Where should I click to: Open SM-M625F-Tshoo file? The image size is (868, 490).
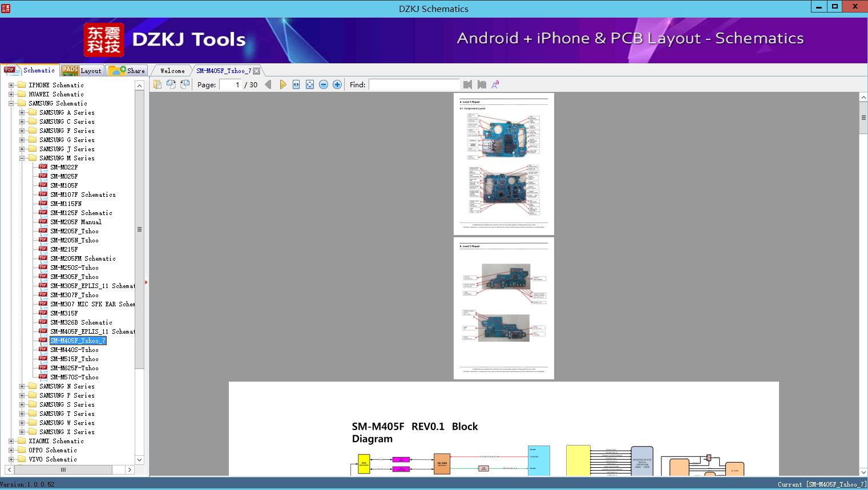coord(74,368)
